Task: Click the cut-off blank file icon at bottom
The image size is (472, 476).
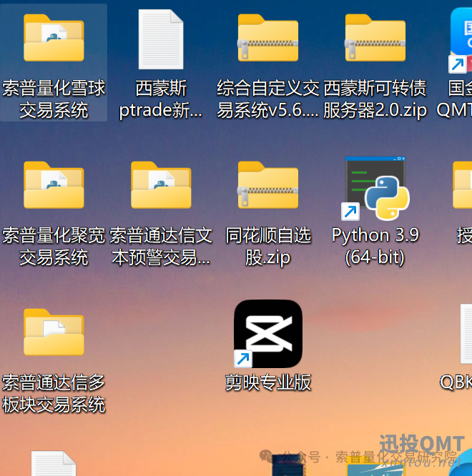Action: tap(54, 465)
